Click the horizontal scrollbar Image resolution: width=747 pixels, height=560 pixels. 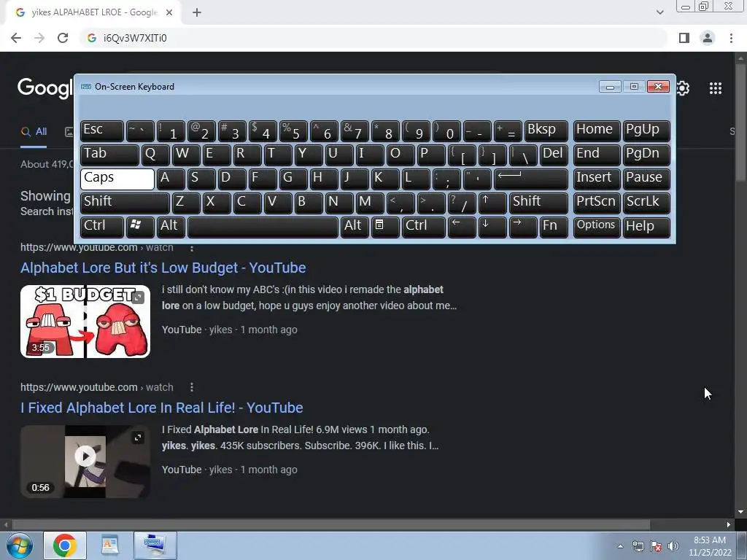point(331,524)
